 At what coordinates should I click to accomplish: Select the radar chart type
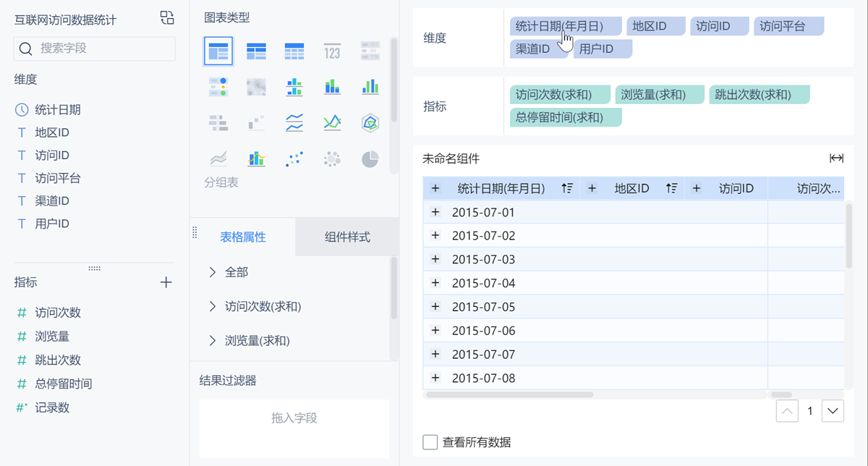pyautogui.click(x=370, y=123)
